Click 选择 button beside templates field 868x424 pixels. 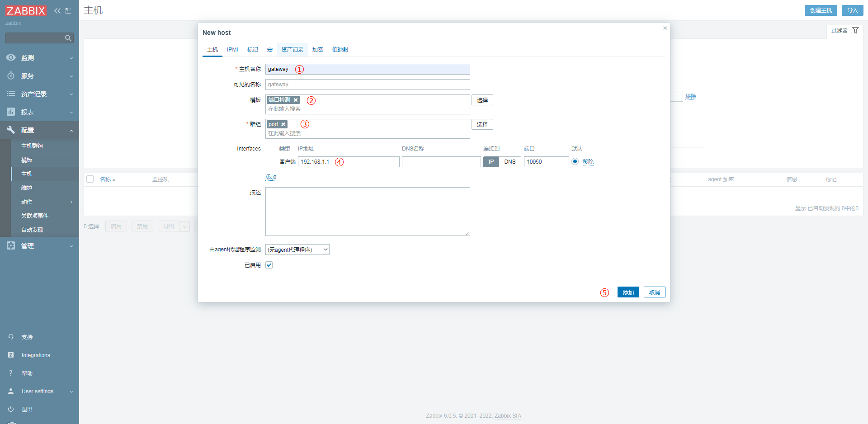coord(482,100)
